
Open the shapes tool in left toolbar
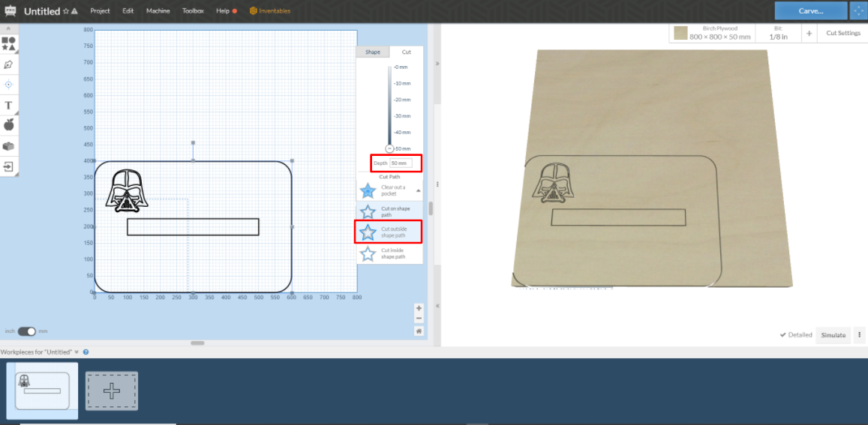tap(8, 44)
